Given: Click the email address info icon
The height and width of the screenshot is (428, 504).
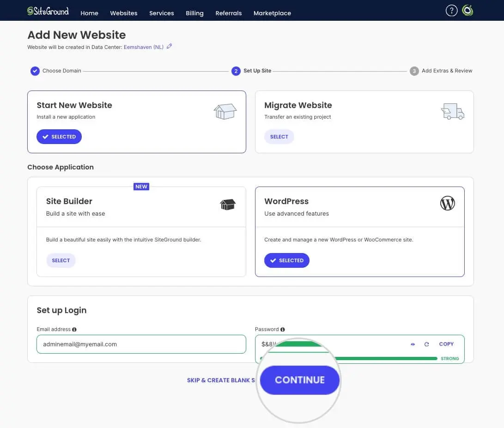Looking at the screenshot, I should (x=74, y=330).
